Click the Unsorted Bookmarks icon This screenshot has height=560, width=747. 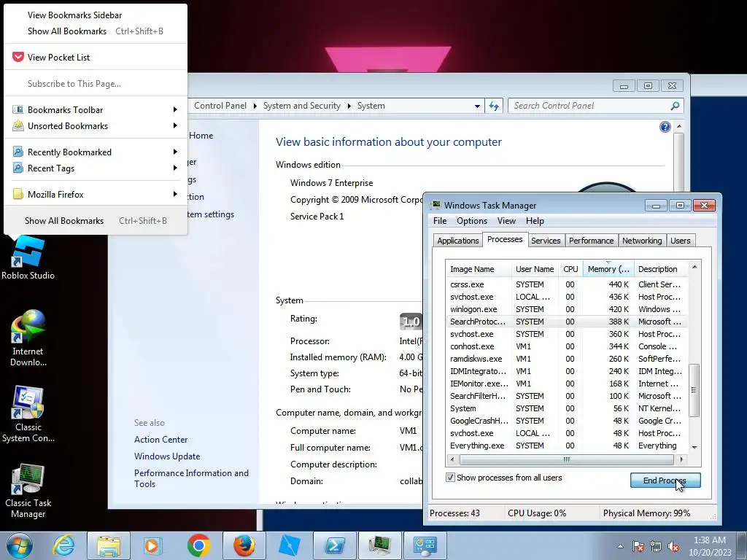tap(18, 125)
